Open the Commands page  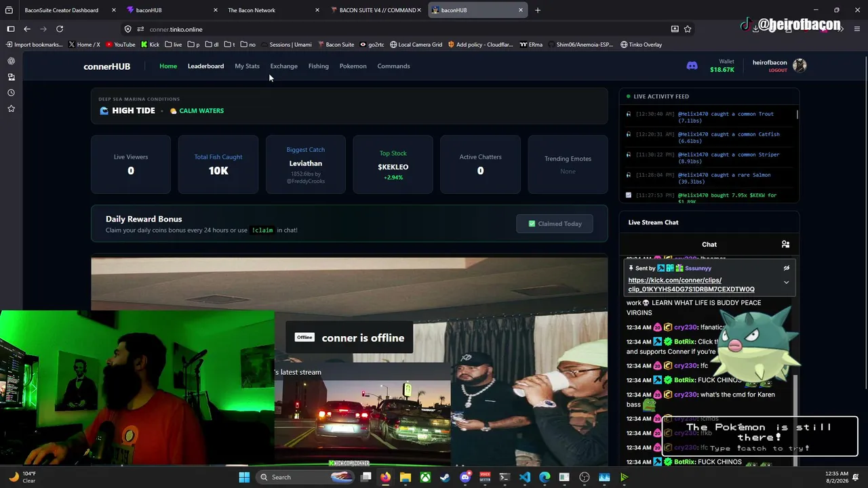click(393, 66)
